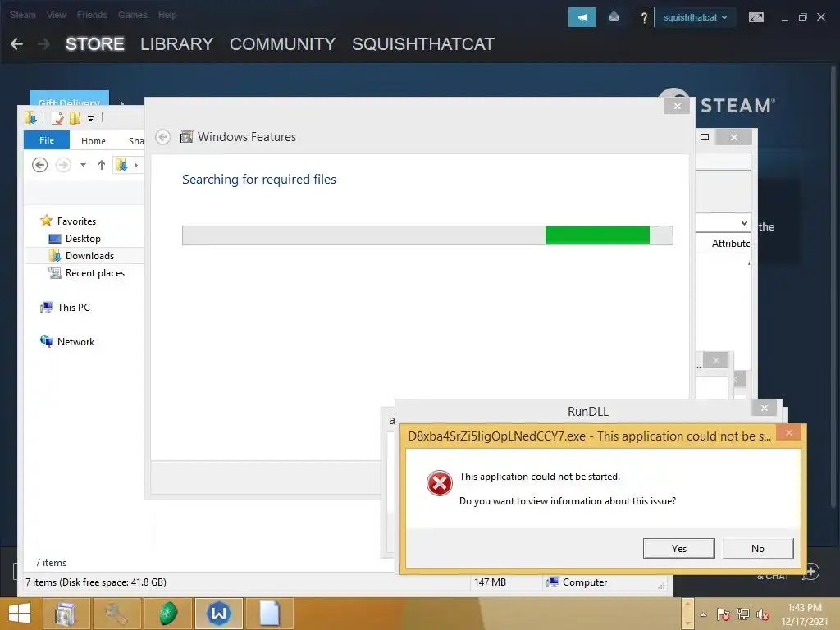840x630 pixels.
Task: Open View menu in Steam
Action: (x=57, y=15)
